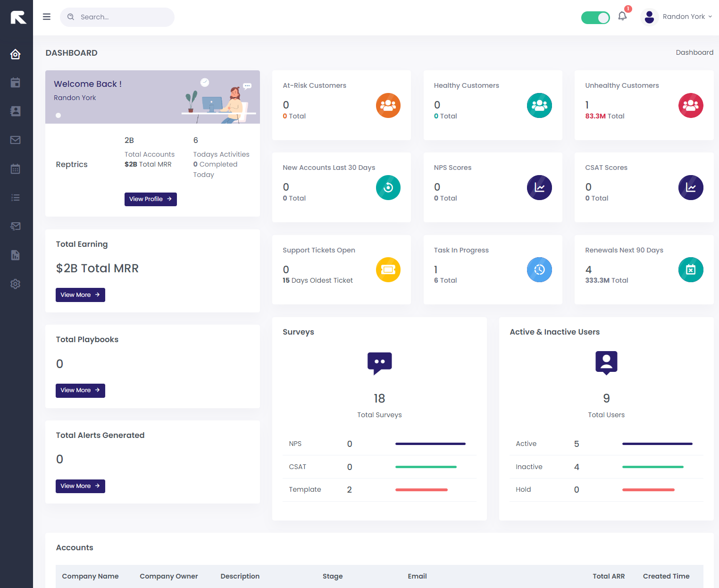This screenshot has height=588, width=719.
Task: Open the calendar check sidebar icon
Action: 16,83
